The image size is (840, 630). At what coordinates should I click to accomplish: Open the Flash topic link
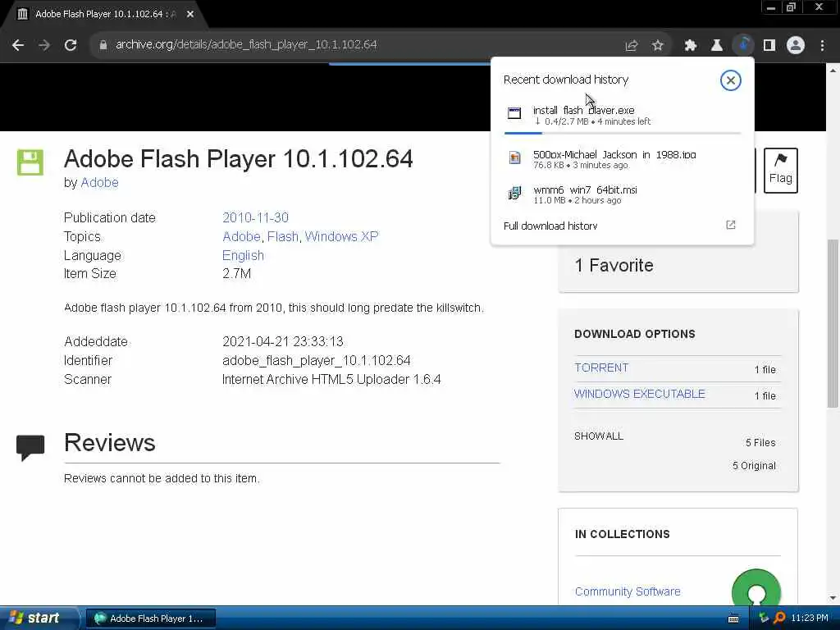click(283, 237)
